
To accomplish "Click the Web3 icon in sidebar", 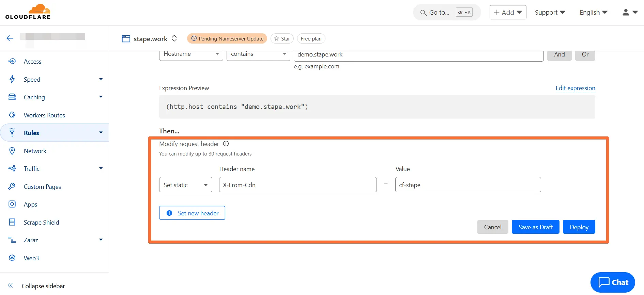I will 12,258.
